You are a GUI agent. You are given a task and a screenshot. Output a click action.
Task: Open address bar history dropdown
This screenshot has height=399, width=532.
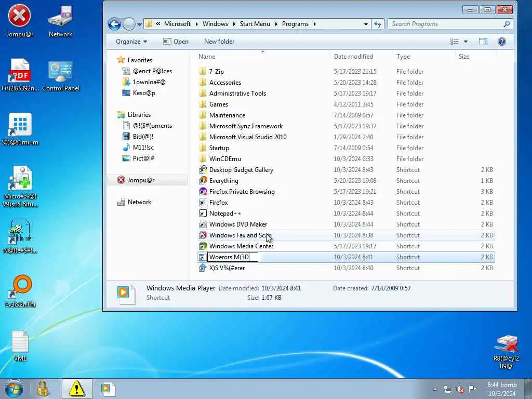pos(366,24)
